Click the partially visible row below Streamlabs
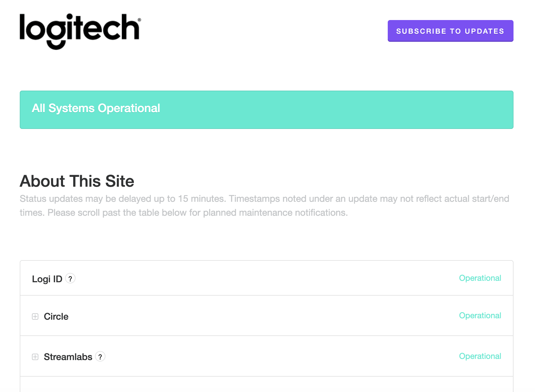Image resolution: width=535 pixels, height=392 pixels. pos(266,385)
